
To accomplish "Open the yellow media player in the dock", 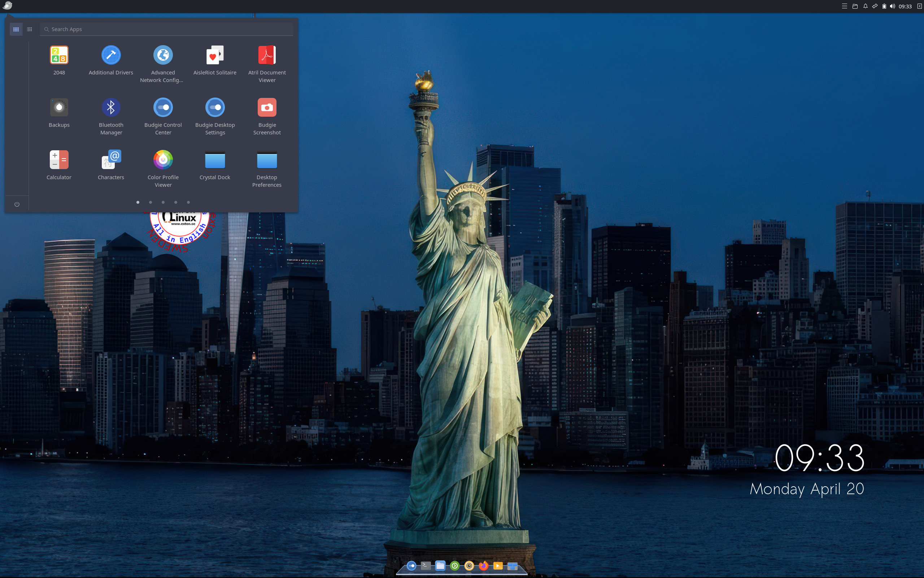I will (498, 565).
